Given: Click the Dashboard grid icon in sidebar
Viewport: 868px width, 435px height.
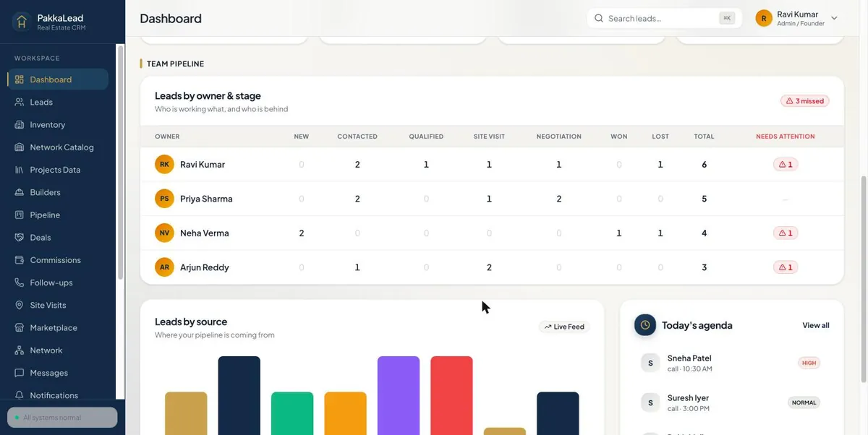Looking at the screenshot, I should [x=20, y=79].
